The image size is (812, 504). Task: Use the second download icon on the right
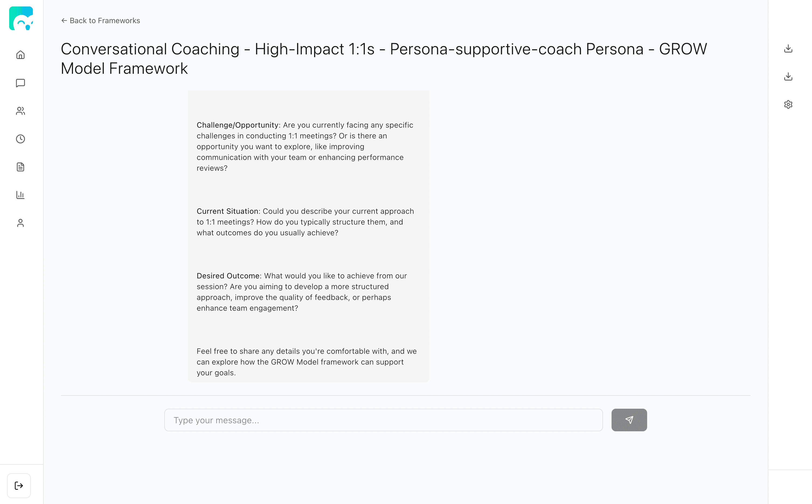(x=788, y=76)
